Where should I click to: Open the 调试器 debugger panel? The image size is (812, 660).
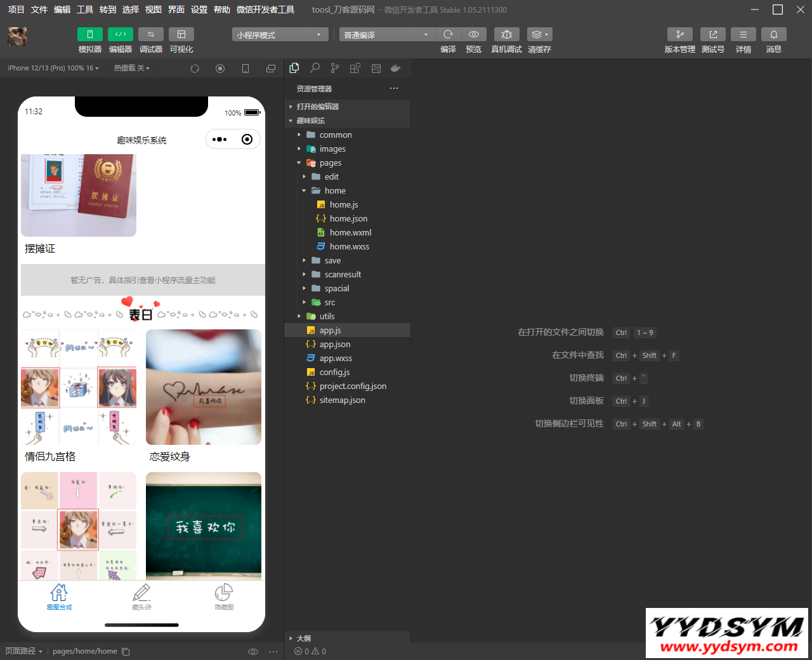point(151,40)
